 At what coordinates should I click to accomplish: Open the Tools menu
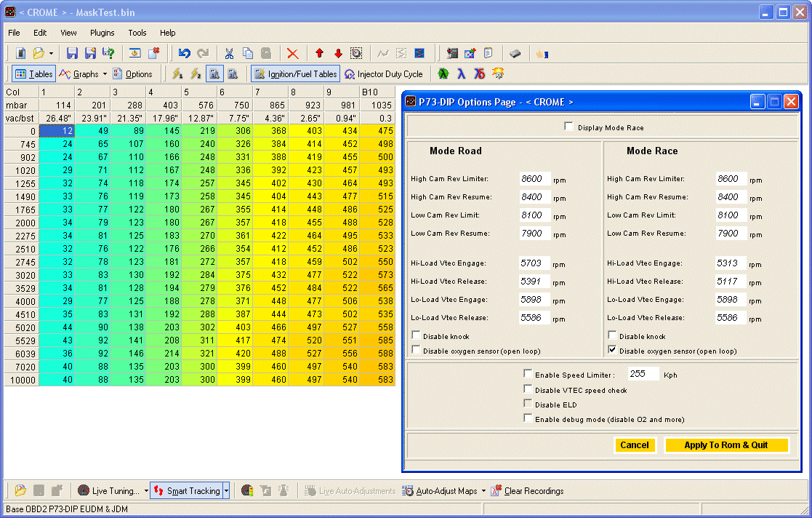pyautogui.click(x=137, y=33)
